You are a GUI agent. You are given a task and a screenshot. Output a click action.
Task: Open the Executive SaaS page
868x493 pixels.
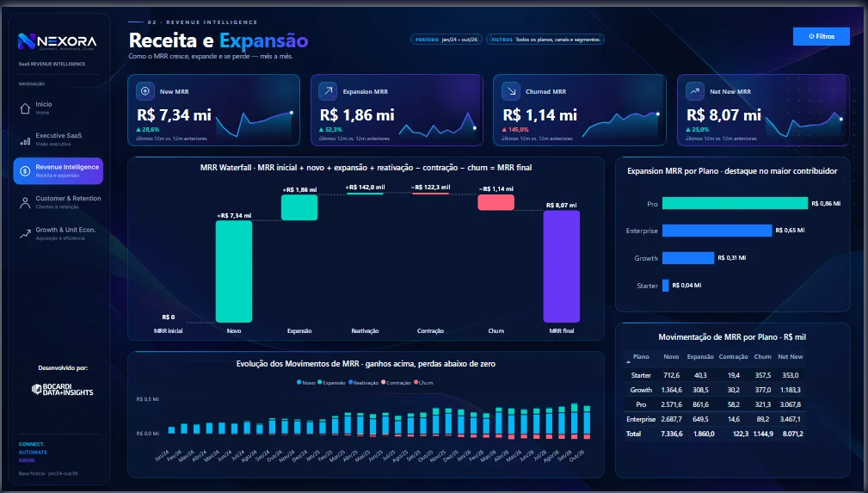(x=58, y=139)
